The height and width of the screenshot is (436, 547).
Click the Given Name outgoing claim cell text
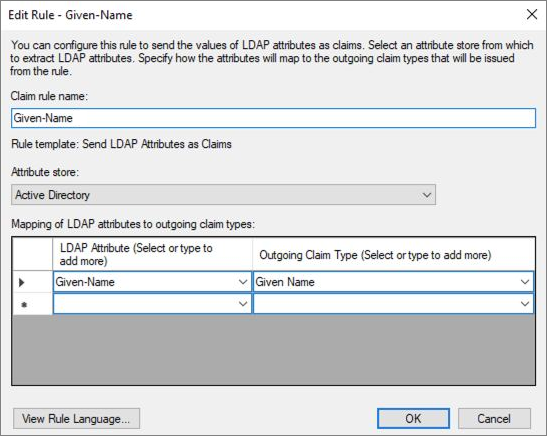coord(285,282)
